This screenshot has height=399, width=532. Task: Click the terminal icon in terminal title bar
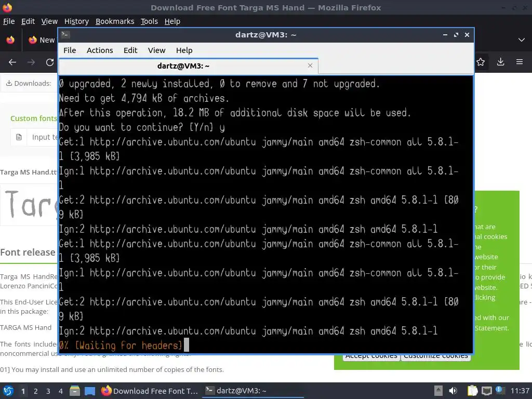pos(65,35)
